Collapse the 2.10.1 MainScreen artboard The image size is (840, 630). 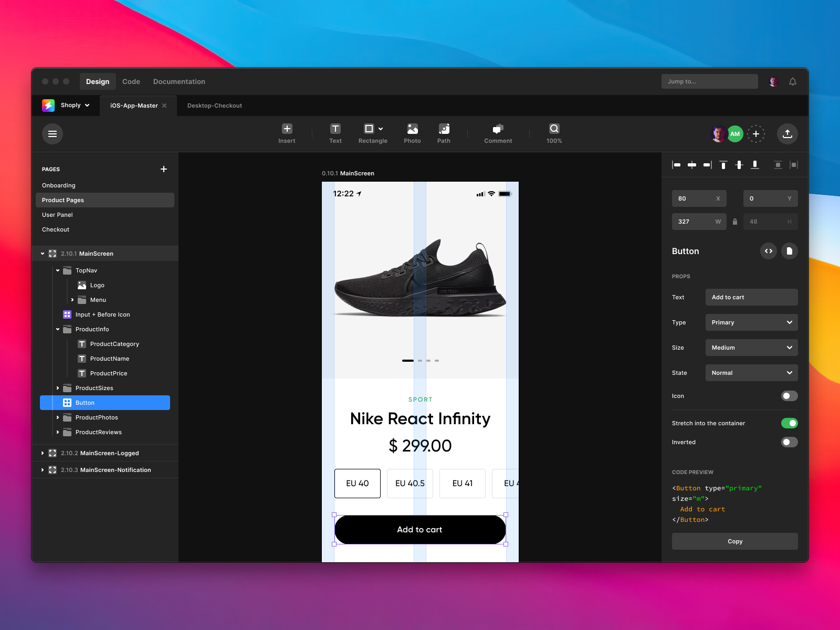[43, 254]
